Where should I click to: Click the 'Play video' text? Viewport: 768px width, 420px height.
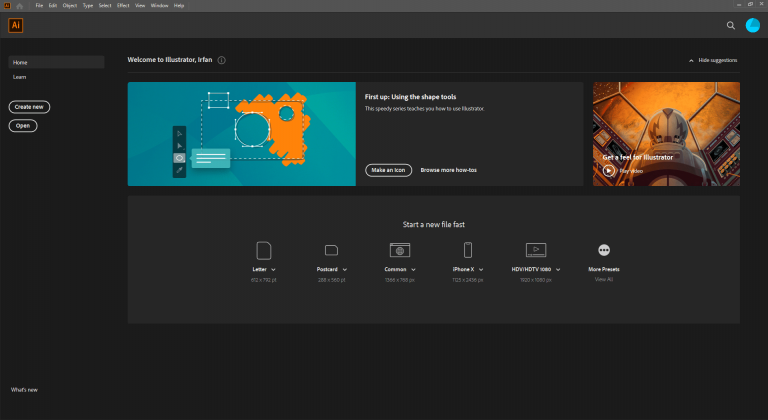coord(631,171)
